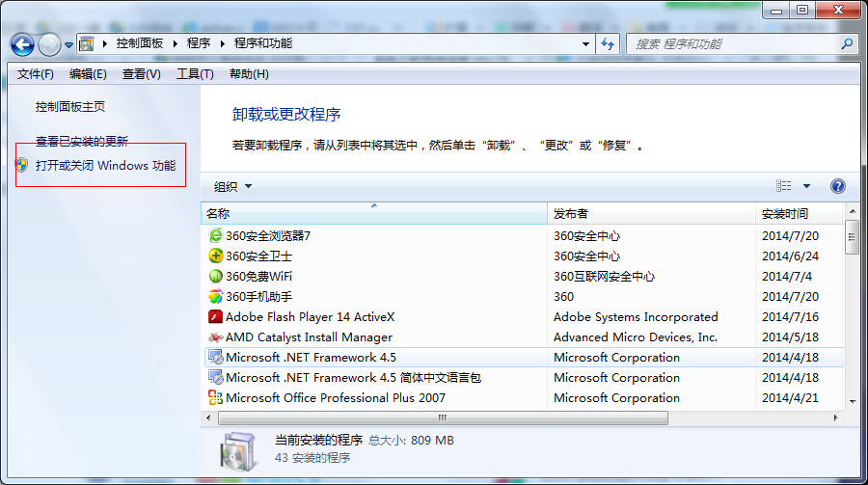Click the magnifier search icon
The image size is (868, 485).
coord(847,43)
